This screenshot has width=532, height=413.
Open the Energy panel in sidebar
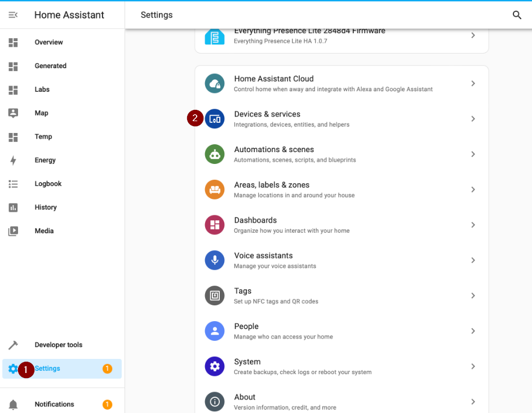coord(45,160)
